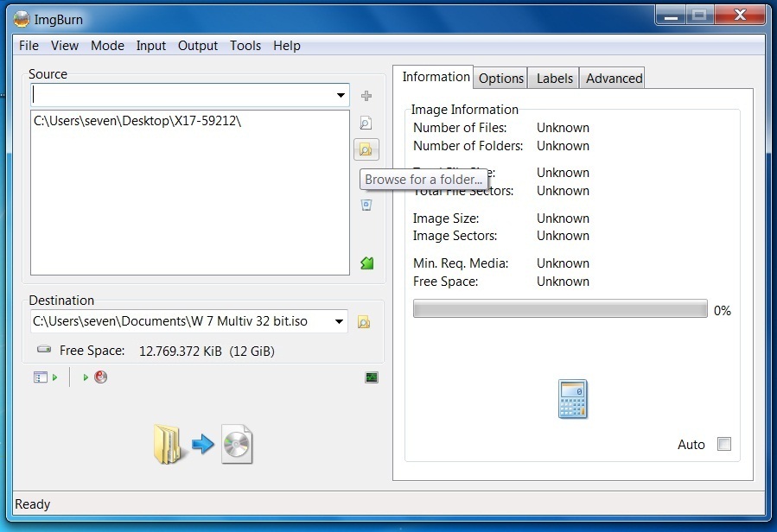Expand the Destination path dropdown arrow
Image resolution: width=777 pixels, height=532 pixels.
(x=339, y=321)
